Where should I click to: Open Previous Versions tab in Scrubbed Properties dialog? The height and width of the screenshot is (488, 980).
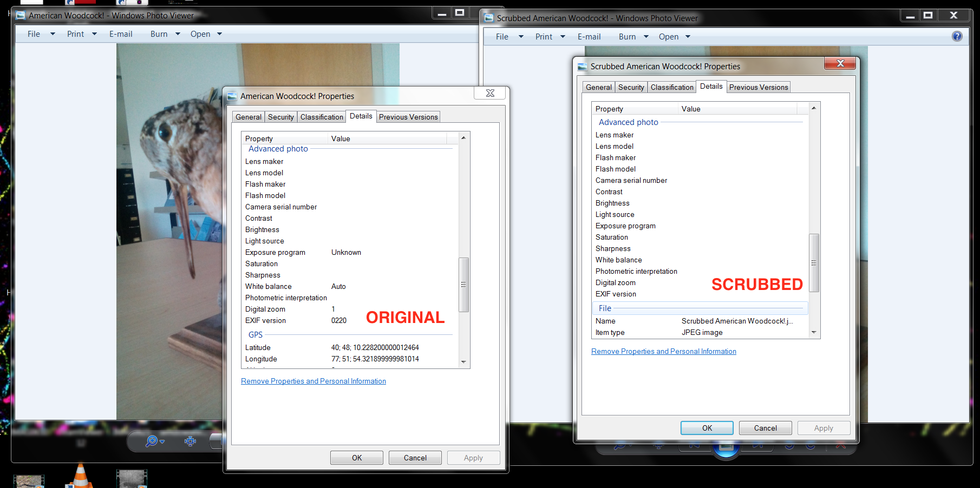(759, 87)
